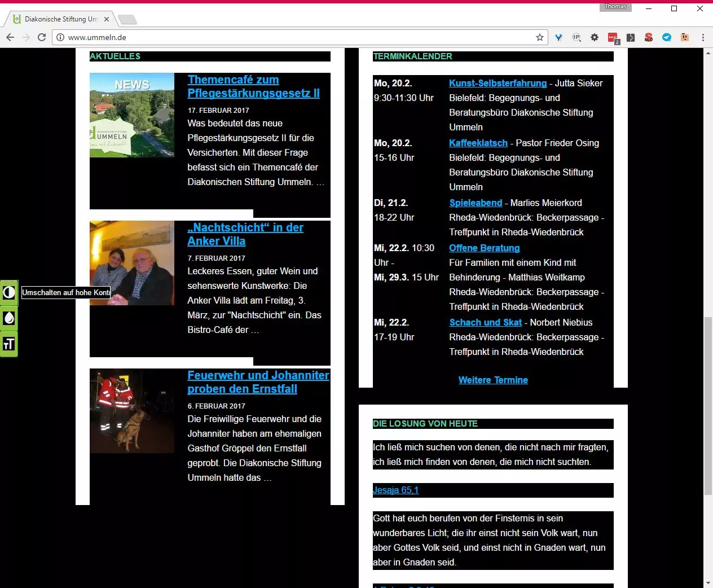Image resolution: width=713 pixels, height=588 pixels.
Task: Click the Thomas profile button
Action: (x=615, y=7)
